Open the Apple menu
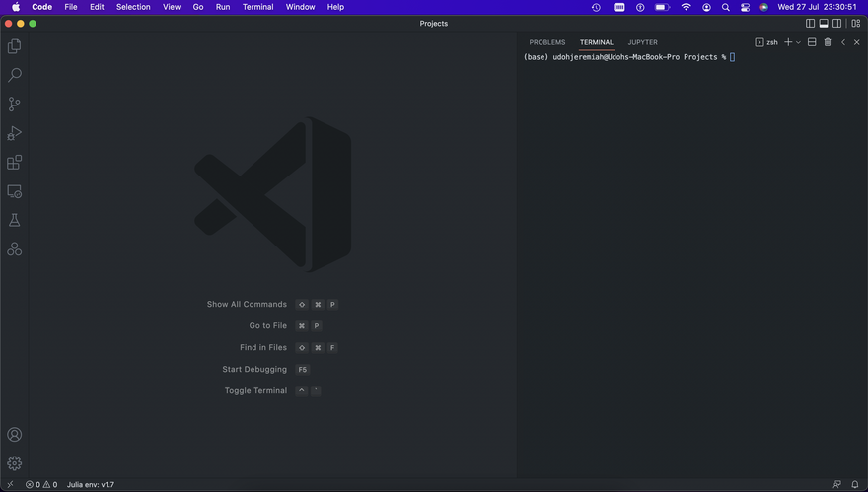868x492 pixels. coord(16,7)
